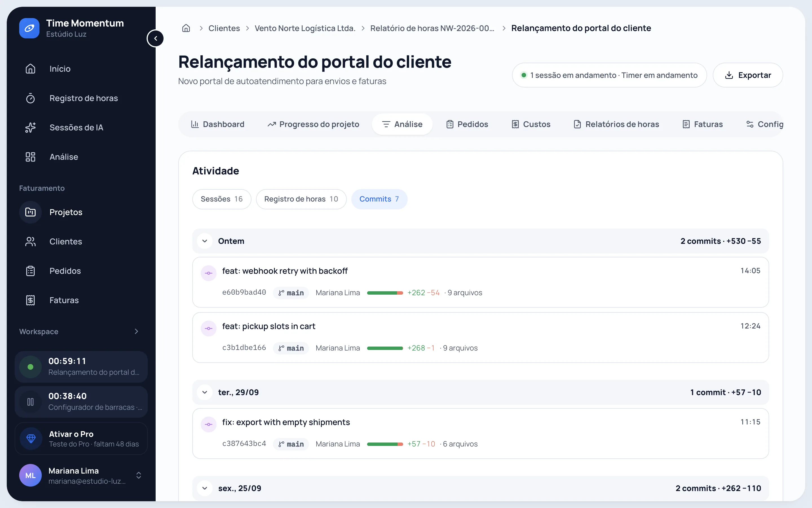Open Análise in the sidebar
The width and height of the screenshot is (812, 508).
pos(81,157)
